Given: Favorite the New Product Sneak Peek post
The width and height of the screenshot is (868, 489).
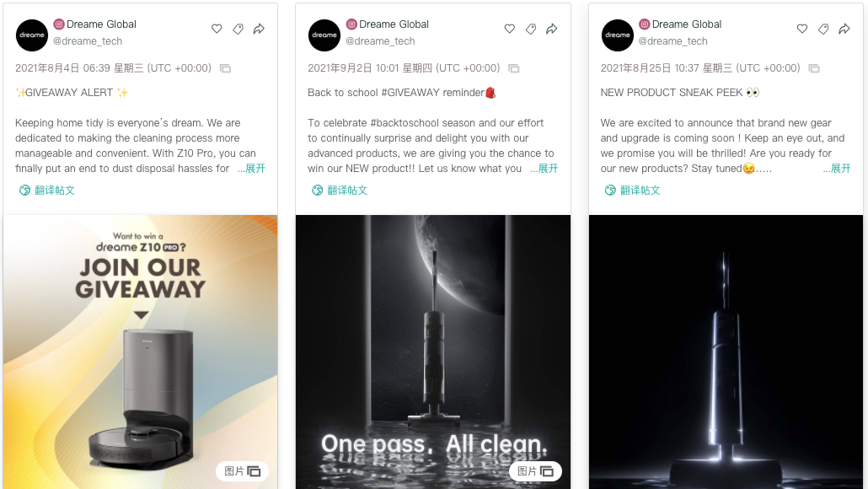Looking at the screenshot, I should click(802, 29).
